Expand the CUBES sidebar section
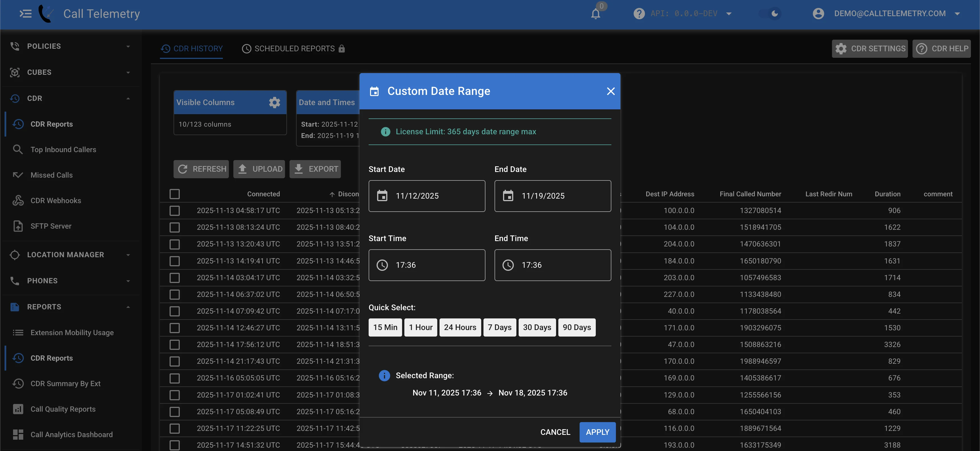Viewport: 980px width, 451px height. pyautogui.click(x=71, y=72)
